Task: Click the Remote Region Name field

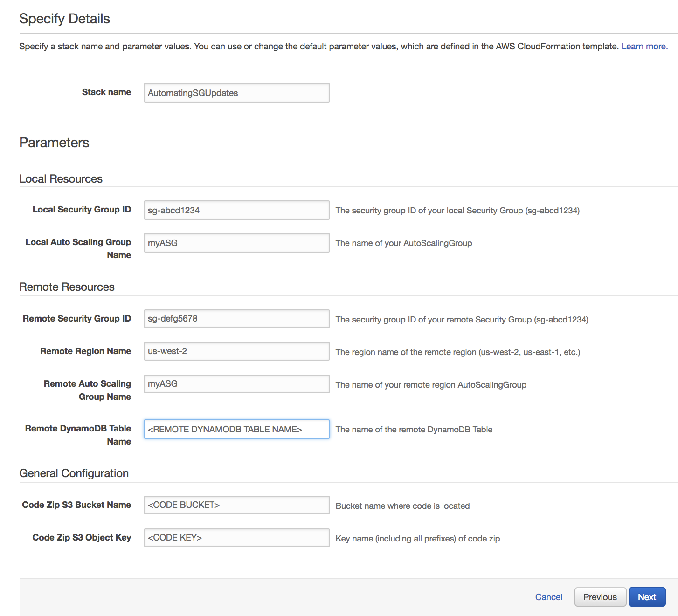Action: [236, 351]
